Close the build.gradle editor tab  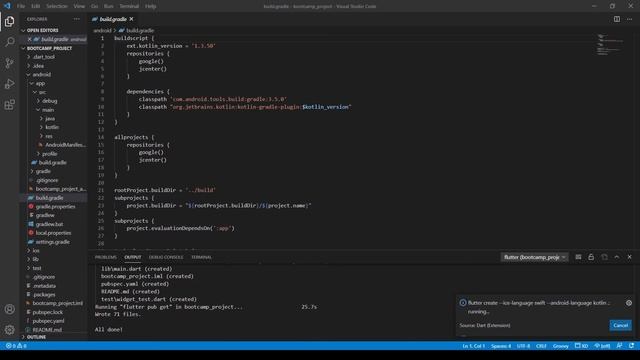click(131, 19)
